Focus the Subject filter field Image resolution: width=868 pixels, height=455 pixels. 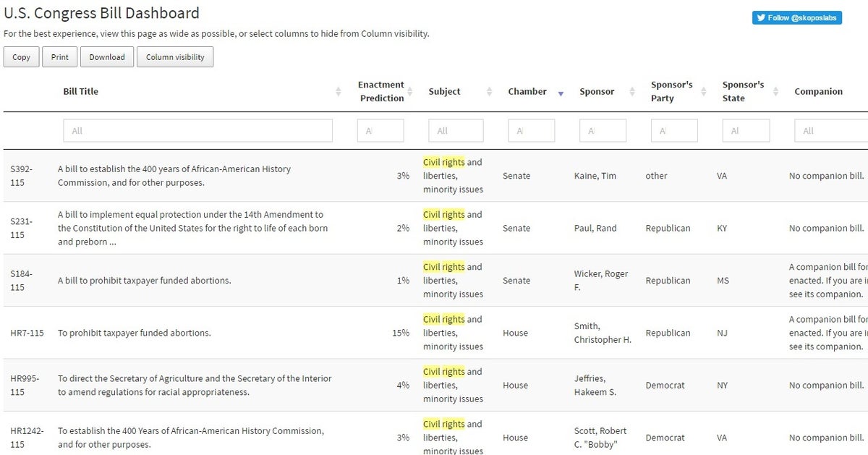[456, 131]
